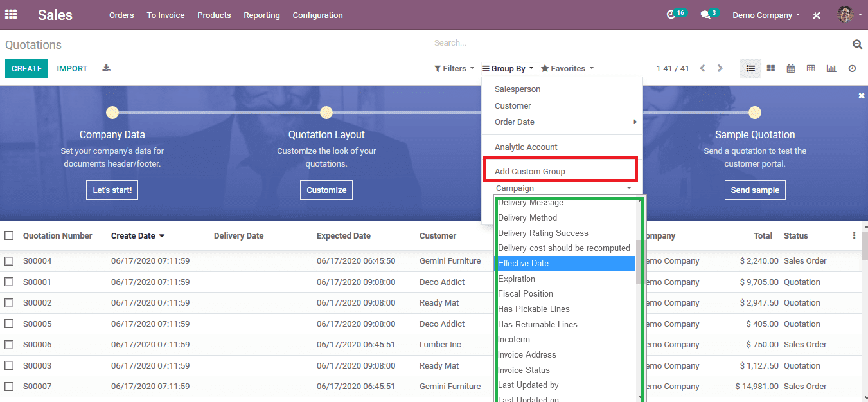Focus the Search input field

click(x=642, y=43)
